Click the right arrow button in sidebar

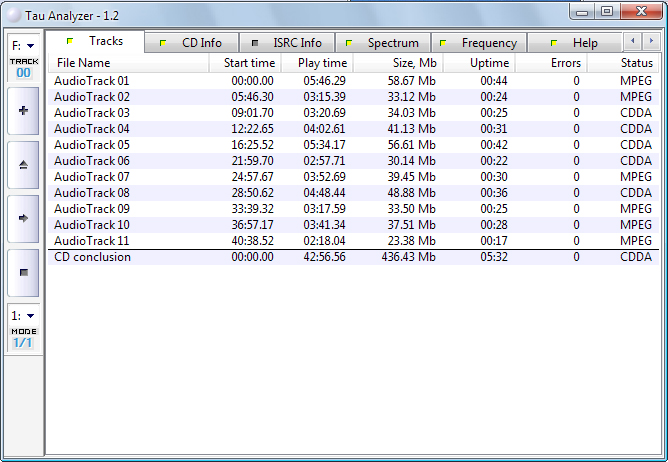[23, 218]
